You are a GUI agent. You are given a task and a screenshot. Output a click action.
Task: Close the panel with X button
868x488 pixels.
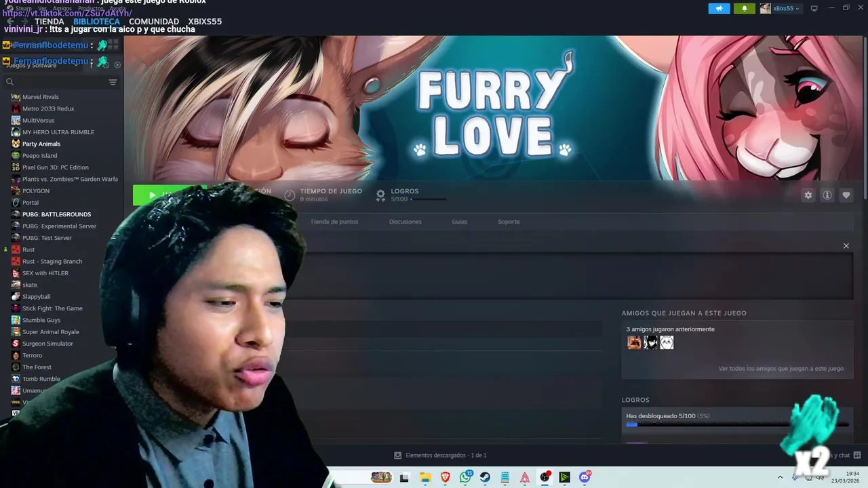[x=846, y=246]
